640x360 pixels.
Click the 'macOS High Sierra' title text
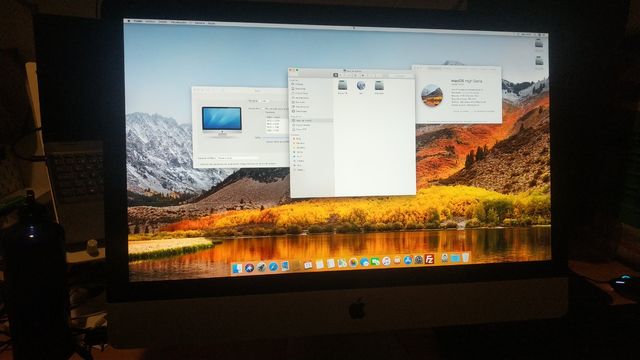pyautogui.click(x=466, y=81)
